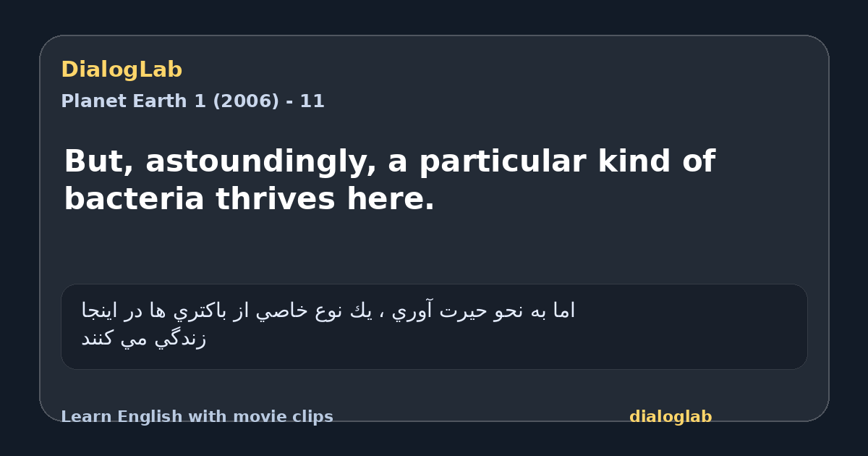Click the Persian word "اما"
The height and width of the screenshot is (456, 868).
pyautogui.click(x=563, y=311)
